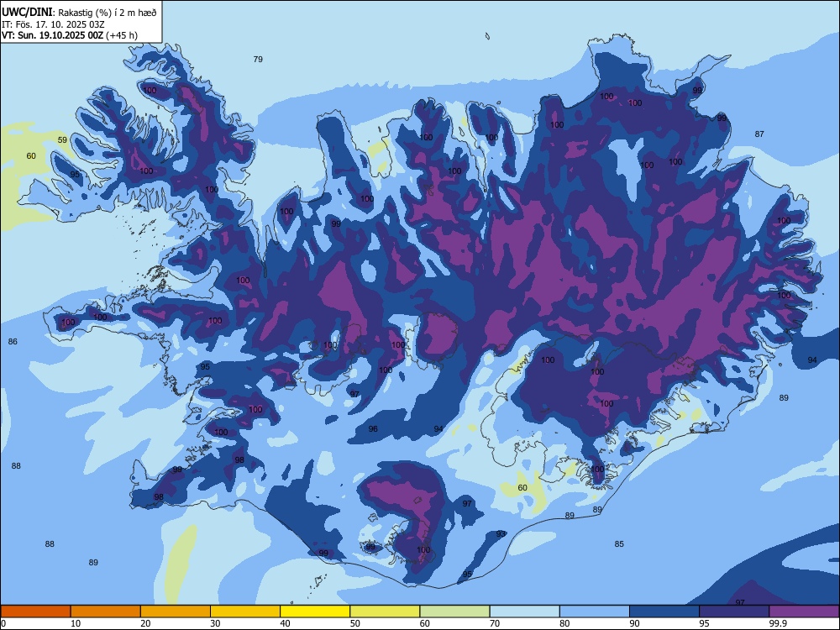
Task: Click the valid time 'VT: Sun. 19.10.2025 00Z (+45 h)'
Action: 70,35
